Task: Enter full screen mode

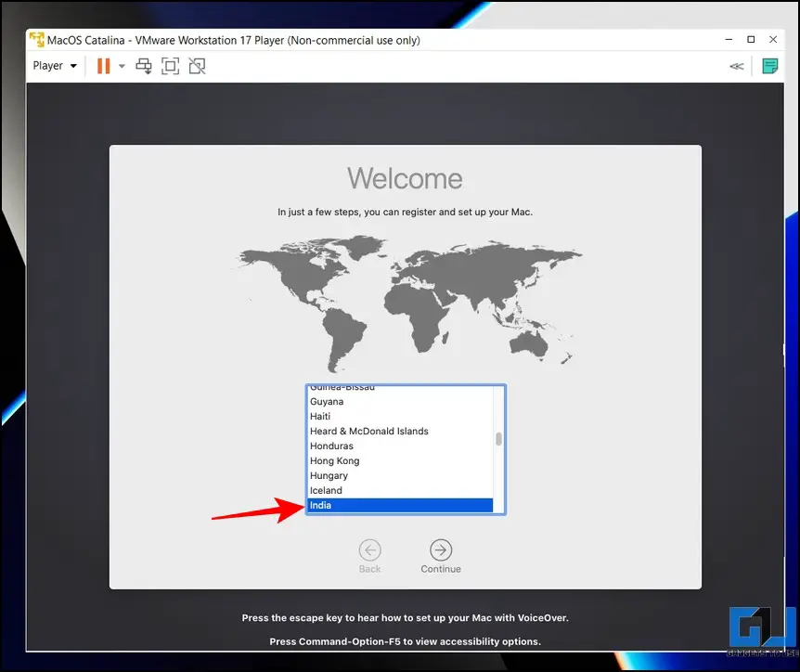Action: tap(170, 66)
